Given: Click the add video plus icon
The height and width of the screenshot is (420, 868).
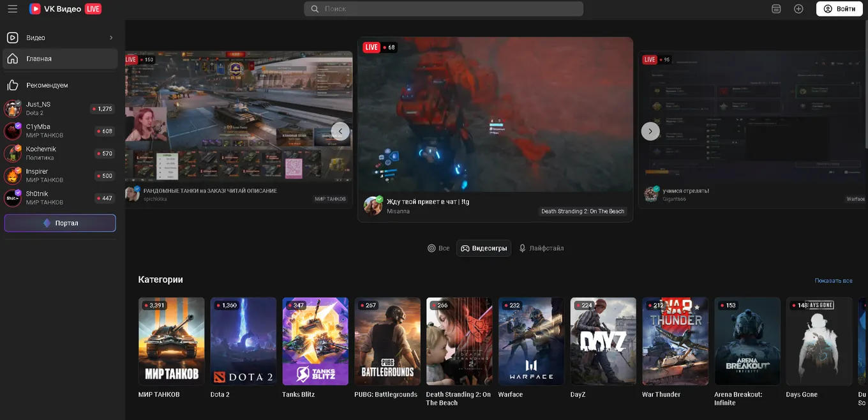Looking at the screenshot, I should pyautogui.click(x=798, y=9).
